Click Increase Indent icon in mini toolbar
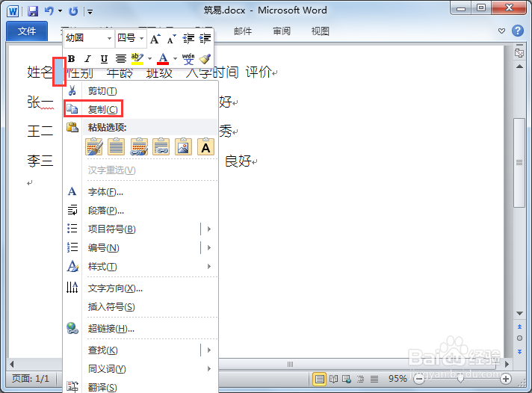Screen dimensions: 532x393 (205, 39)
